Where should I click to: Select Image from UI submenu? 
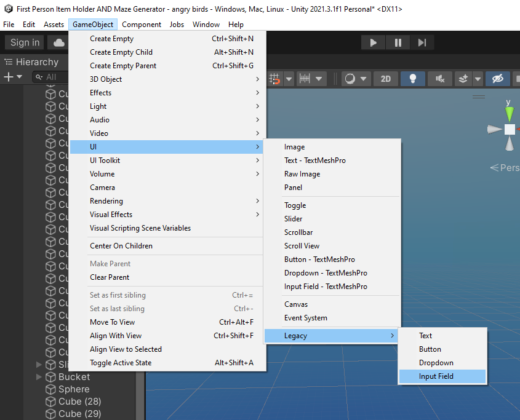coord(332,147)
